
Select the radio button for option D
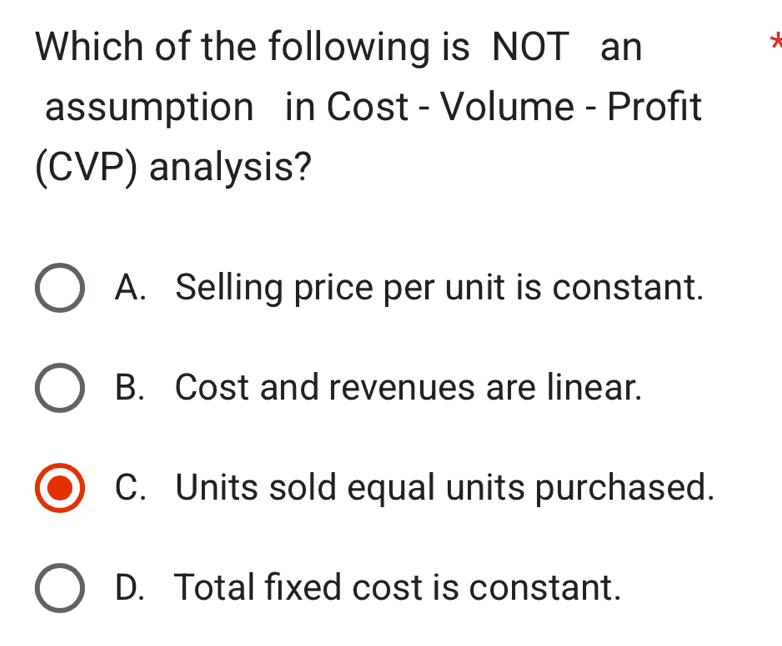[60, 587]
